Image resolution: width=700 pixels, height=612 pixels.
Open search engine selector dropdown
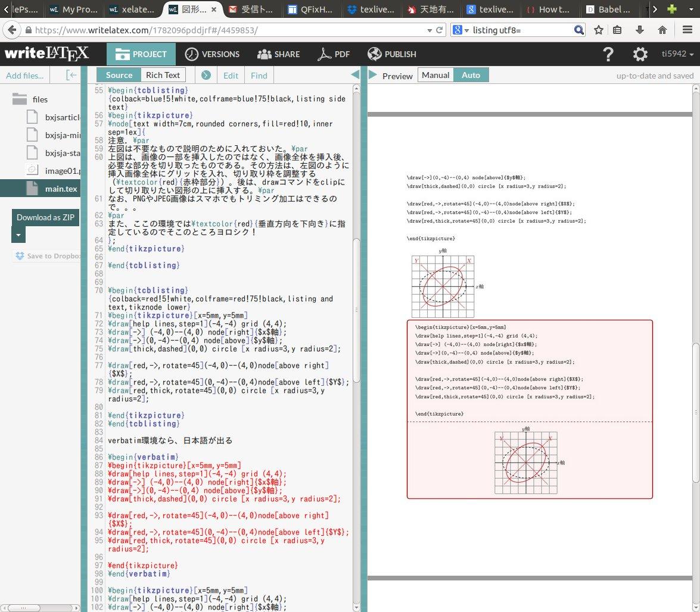[x=461, y=30]
